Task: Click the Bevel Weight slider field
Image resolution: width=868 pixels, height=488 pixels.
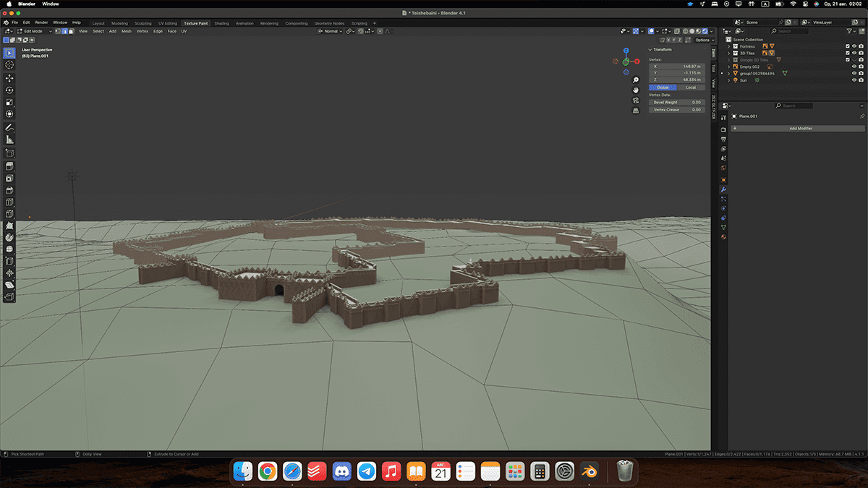Action: (676, 103)
